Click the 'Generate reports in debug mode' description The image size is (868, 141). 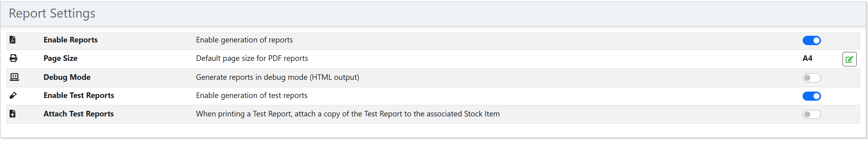pos(277,77)
